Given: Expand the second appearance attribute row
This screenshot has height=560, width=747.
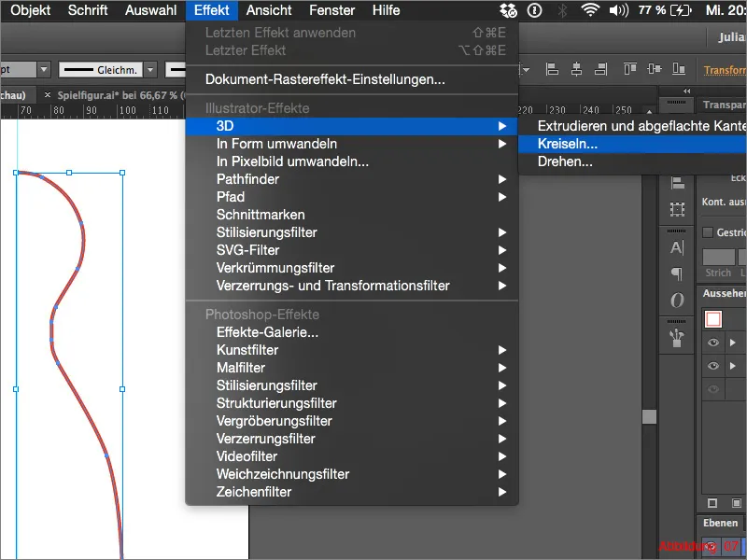Looking at the screenshot, I should pos(733,365).
